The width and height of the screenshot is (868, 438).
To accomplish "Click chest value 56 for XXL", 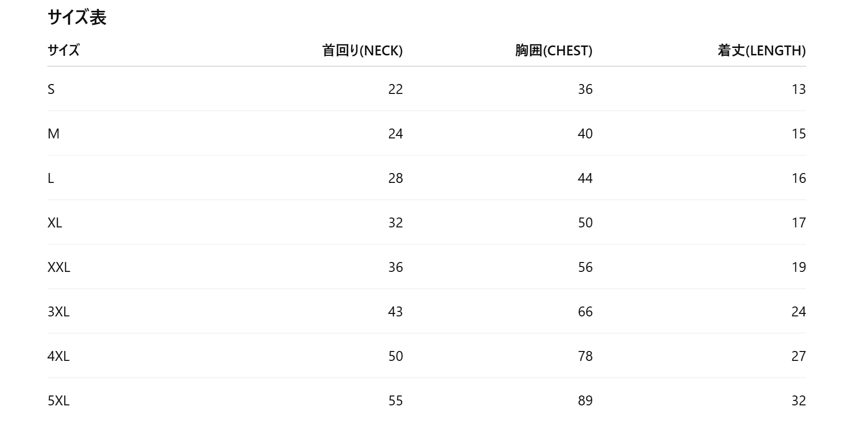I will (585, 267).
